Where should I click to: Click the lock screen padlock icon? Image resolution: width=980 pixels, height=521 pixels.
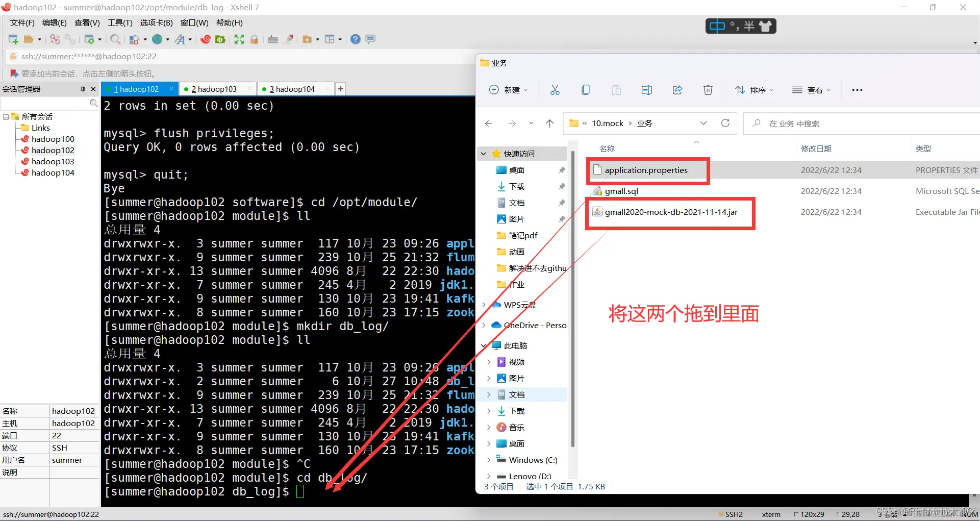point(254,39)
